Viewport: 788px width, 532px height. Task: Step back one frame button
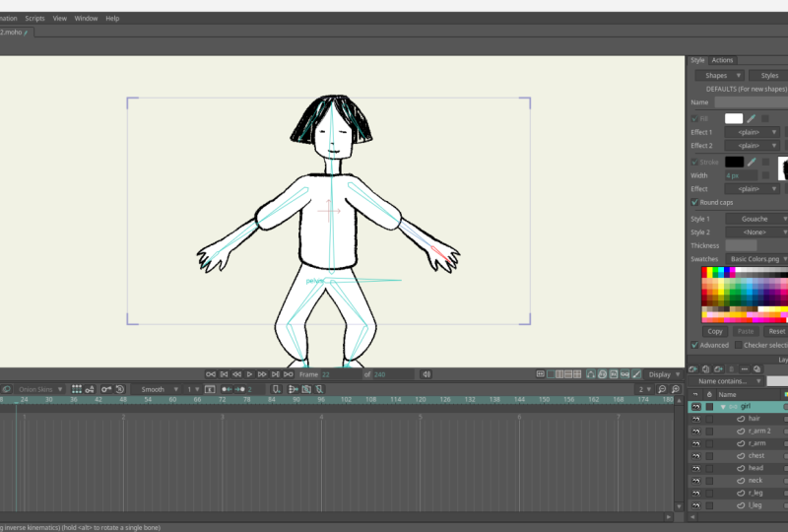click(x=236, y=374)
